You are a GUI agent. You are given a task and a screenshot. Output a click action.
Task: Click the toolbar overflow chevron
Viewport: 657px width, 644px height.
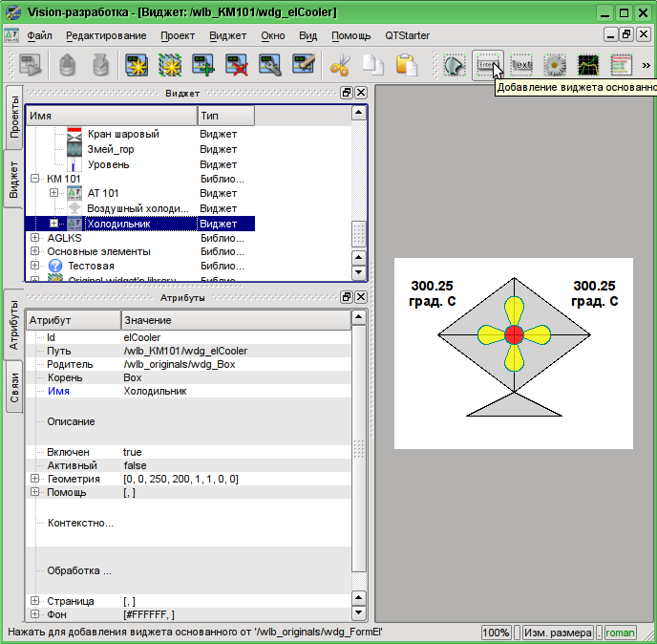point(646,65)
